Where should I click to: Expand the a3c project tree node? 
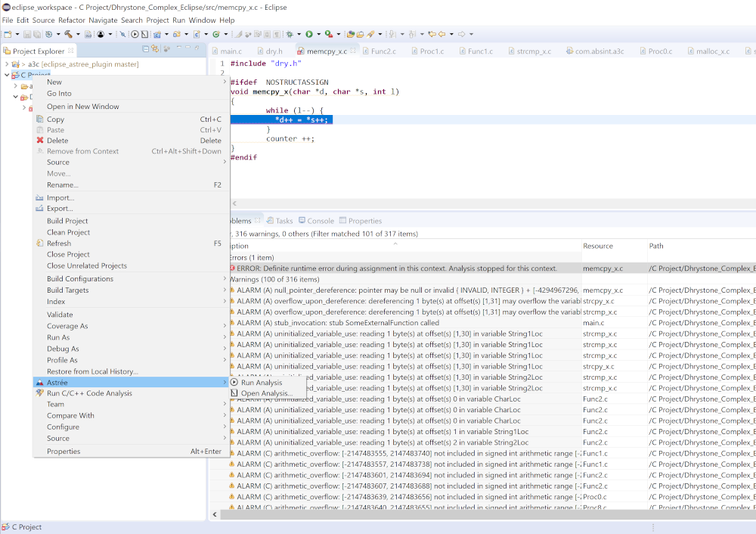7,64
